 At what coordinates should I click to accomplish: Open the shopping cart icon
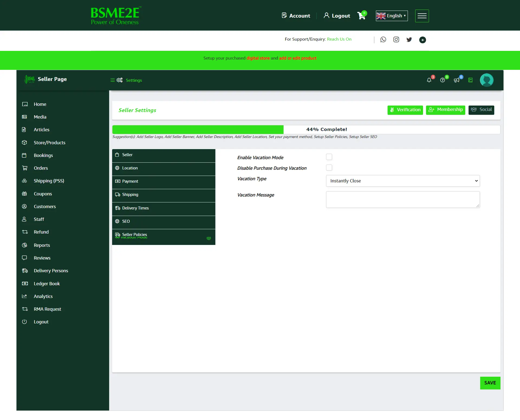[361, 15]
